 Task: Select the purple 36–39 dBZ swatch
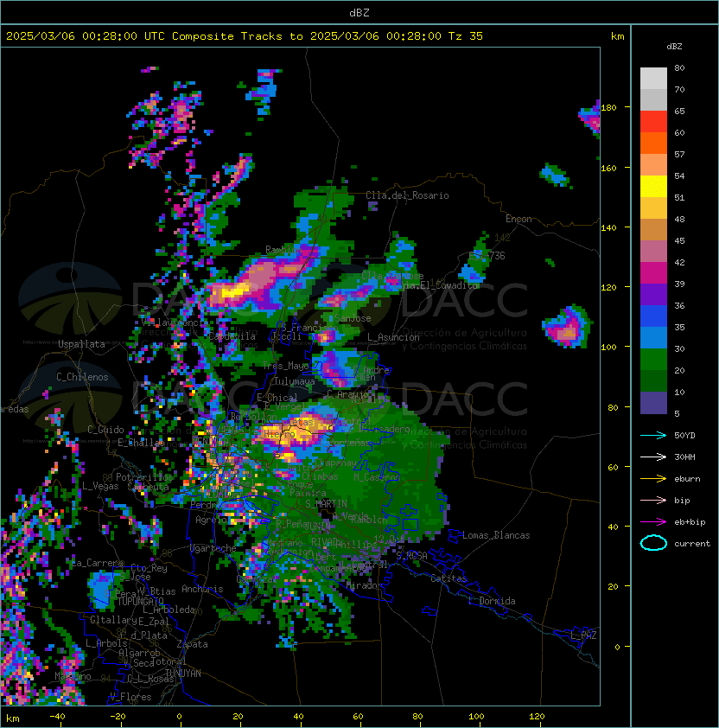click(653, 294)
